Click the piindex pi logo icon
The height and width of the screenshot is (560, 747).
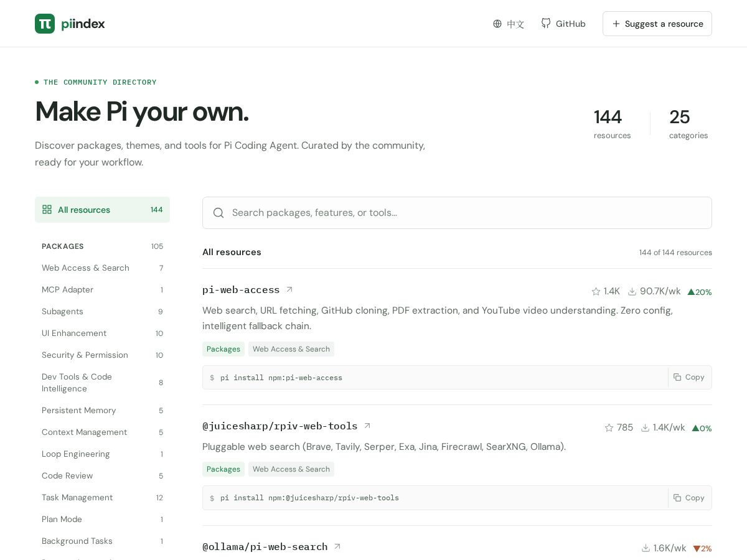(45, 24)
